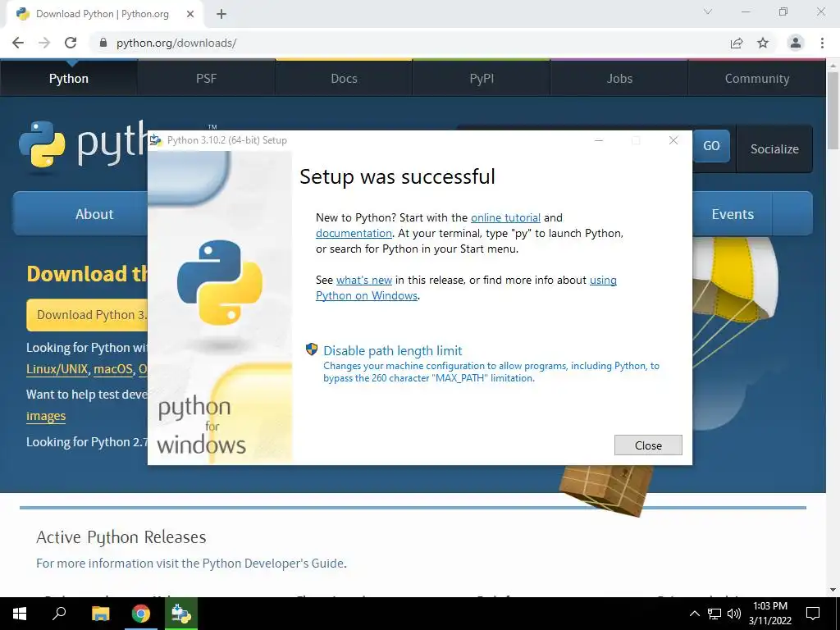The height and width of the screenshot is (630, 840).
Task: Open a new Chrome tab
Action: pos(221,15)
